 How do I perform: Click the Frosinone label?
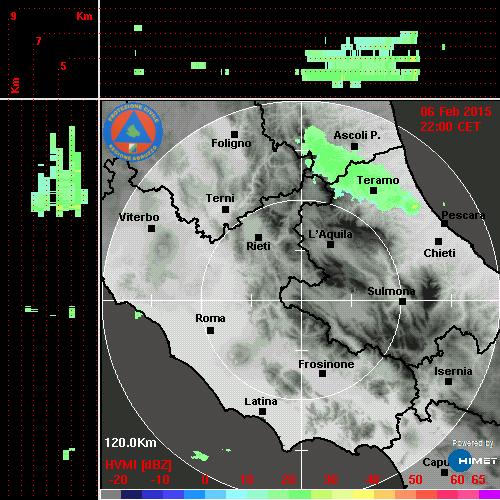[326, 364]
